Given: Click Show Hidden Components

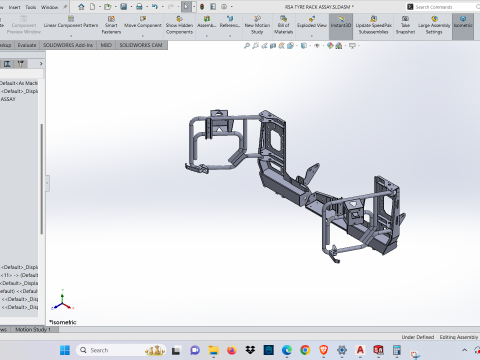Looking at the screenshot, I should [179, 25].
